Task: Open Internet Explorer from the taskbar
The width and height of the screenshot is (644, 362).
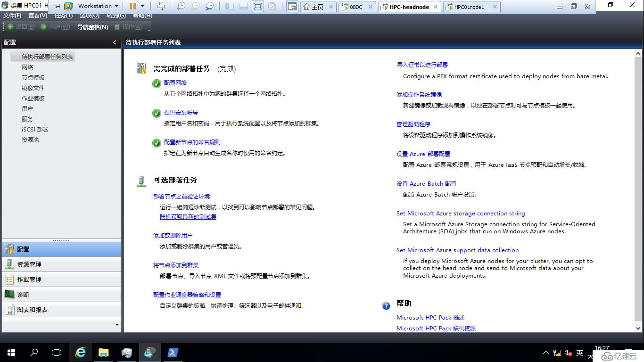Action: [x=81, y=353]
